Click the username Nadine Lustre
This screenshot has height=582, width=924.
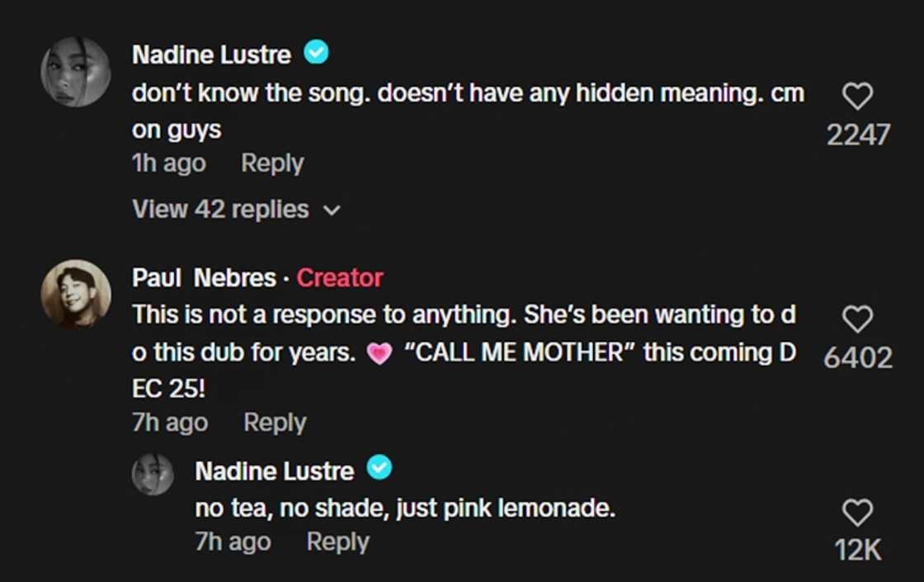[x=210, y=53]
